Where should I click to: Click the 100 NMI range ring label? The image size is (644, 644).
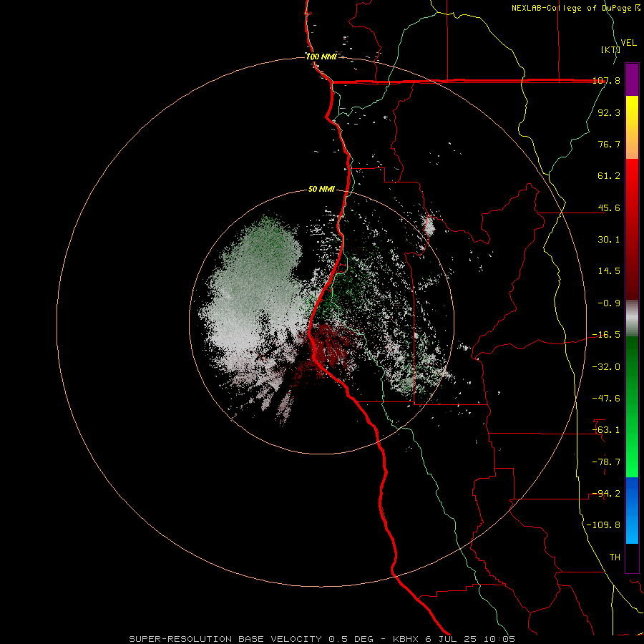(321, 57)
